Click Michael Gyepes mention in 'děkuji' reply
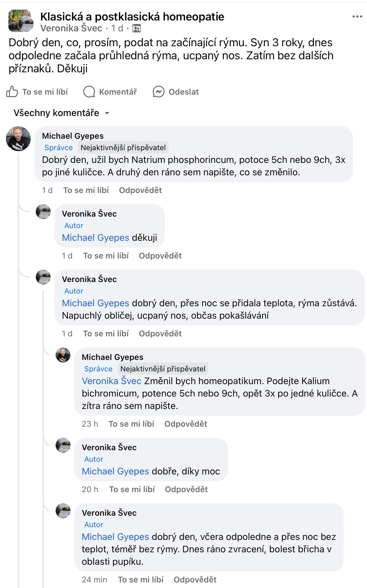Viewport: 367px width, 588px height. click(x=95, y=238)
